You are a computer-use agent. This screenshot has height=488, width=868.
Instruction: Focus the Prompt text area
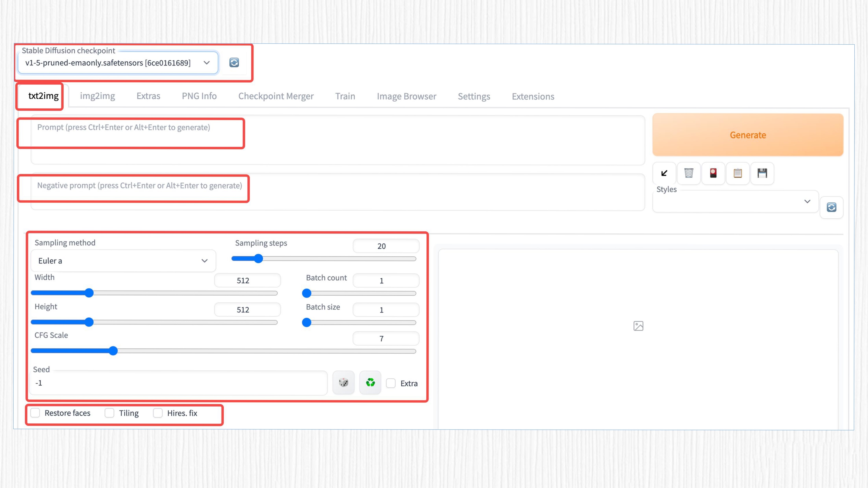point(338,140)
